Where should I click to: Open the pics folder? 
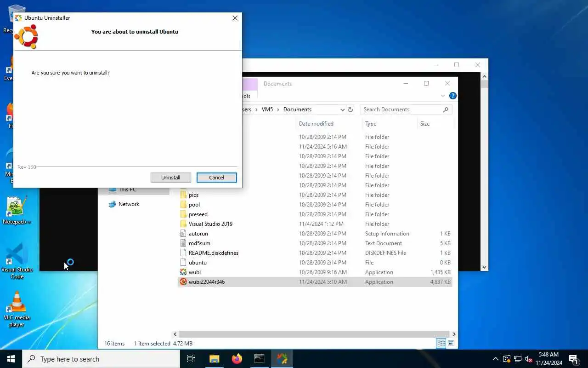click(315, 195)
